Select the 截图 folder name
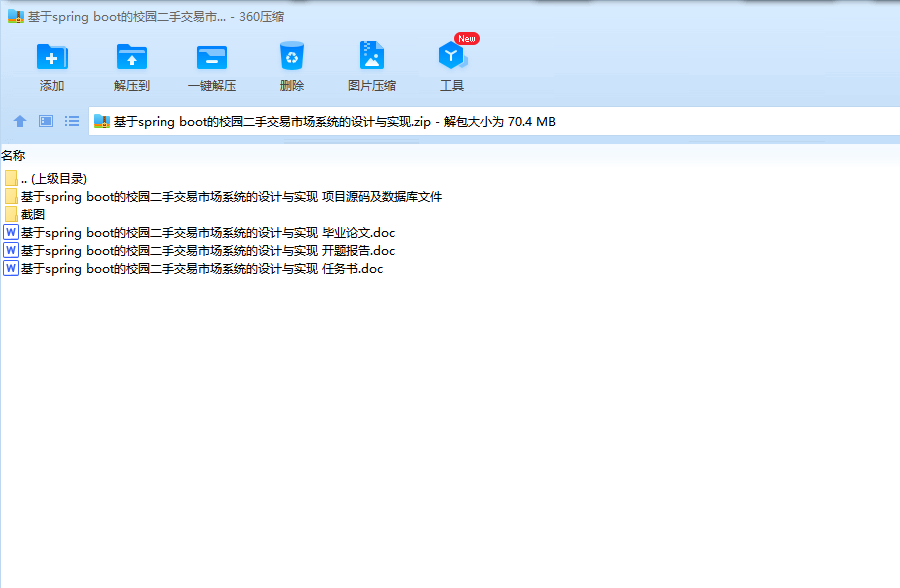Image resolution: width=900 pixels, height=588 pixels. pos(33,214)
